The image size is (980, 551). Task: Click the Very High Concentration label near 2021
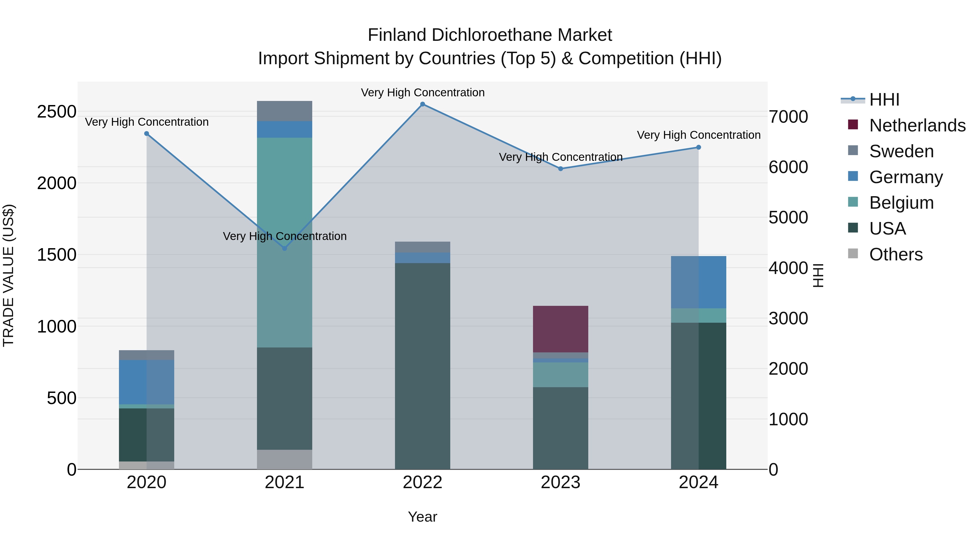click(284, 236)
